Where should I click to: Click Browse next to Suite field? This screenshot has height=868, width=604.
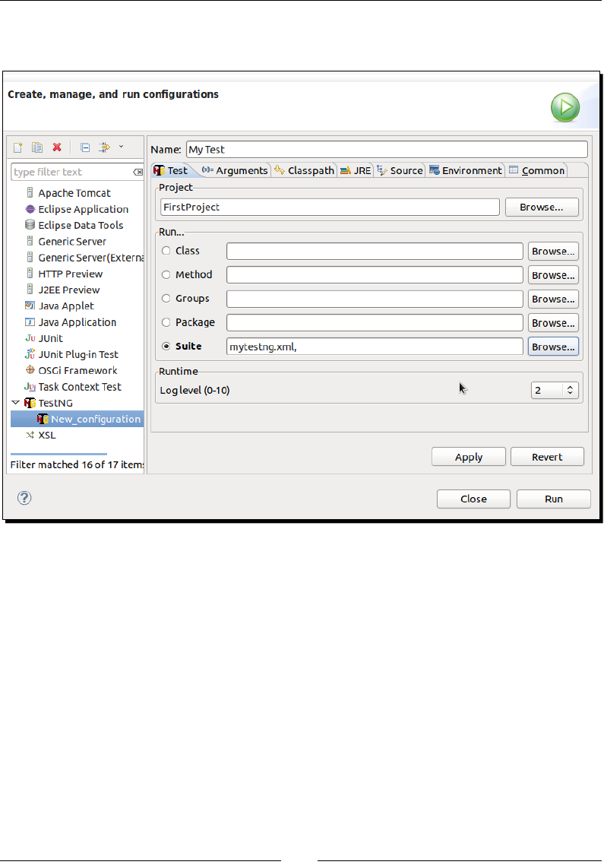click(553, 347)
